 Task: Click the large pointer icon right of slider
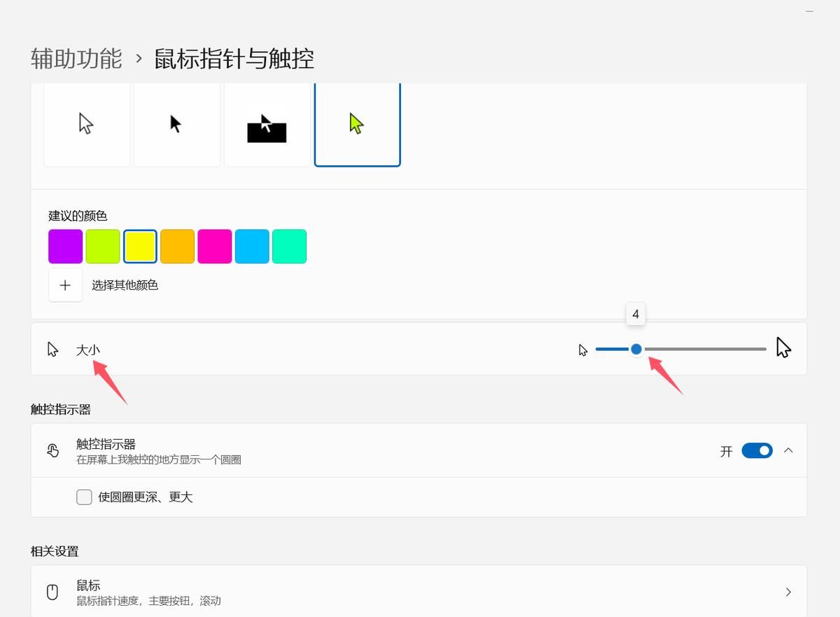[x=783, y=347]
